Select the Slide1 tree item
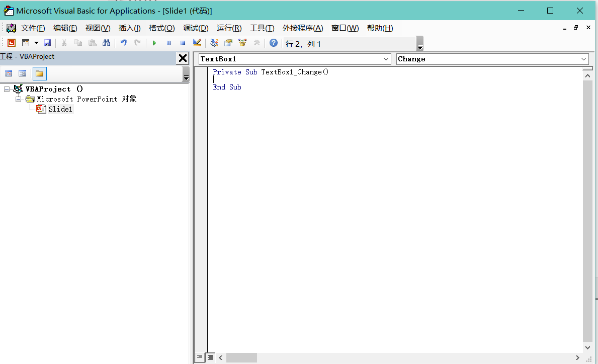 pyautogui.click(x=60, y=109)
